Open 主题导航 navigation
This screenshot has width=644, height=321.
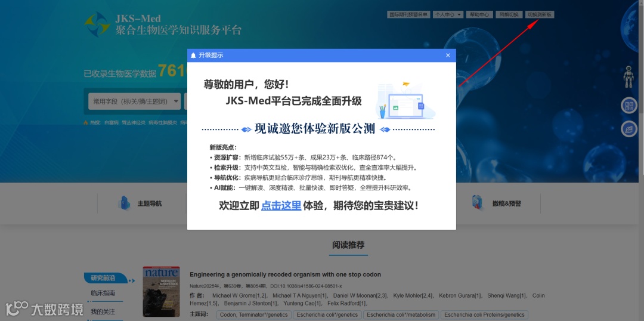pyautogui.click(x=150, y=203)
